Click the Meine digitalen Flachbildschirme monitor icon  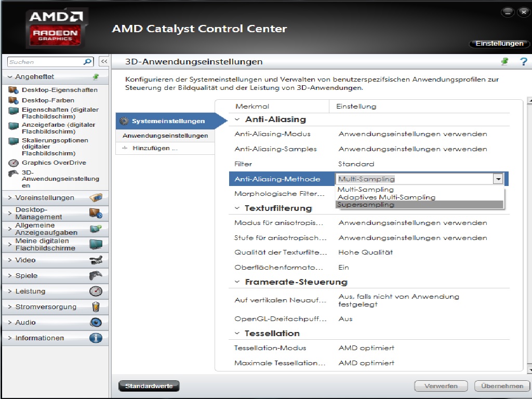(x=96, y=244)
